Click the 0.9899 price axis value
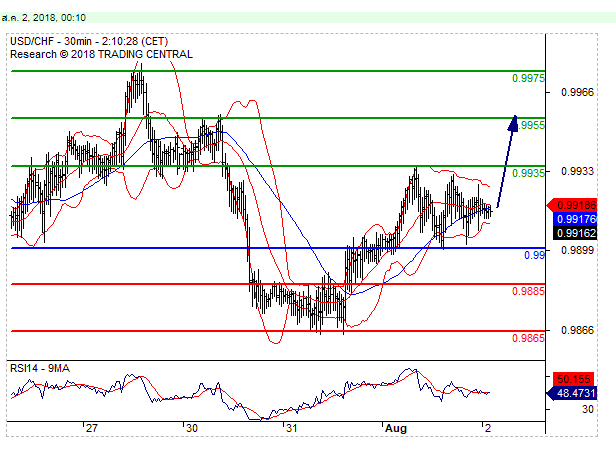The height and width of the screenshot is (452, 616). click(x=577, y=250)
